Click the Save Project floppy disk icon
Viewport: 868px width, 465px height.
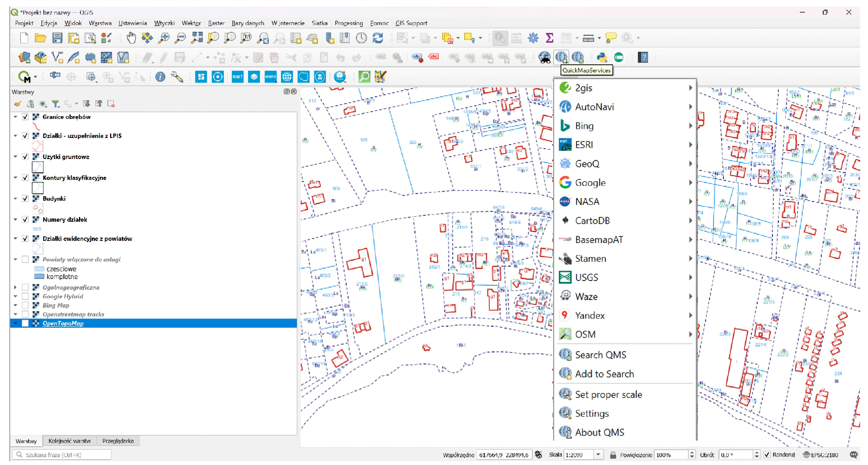point(57,38)
